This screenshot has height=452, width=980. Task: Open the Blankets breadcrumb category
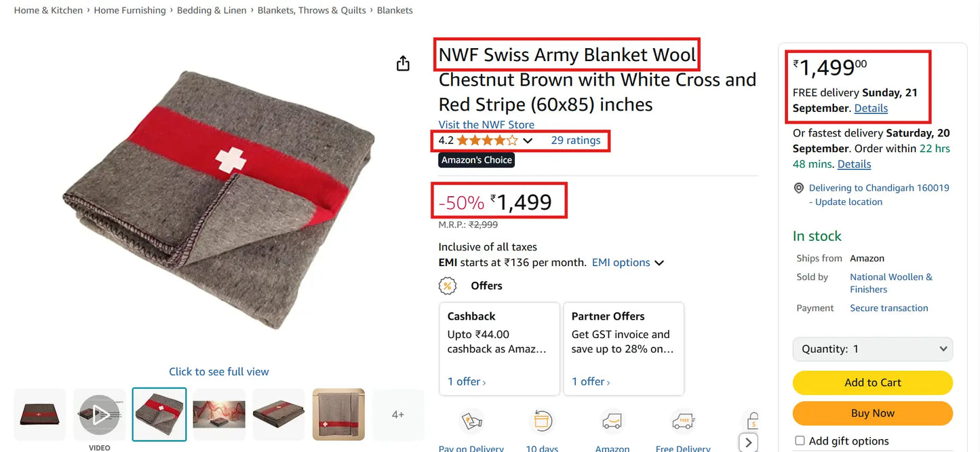pyautogui.click(x=394, y=10)
